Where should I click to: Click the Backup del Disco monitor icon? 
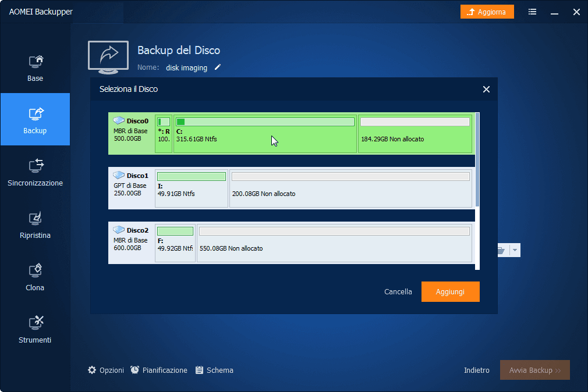(x=108, y=58)
